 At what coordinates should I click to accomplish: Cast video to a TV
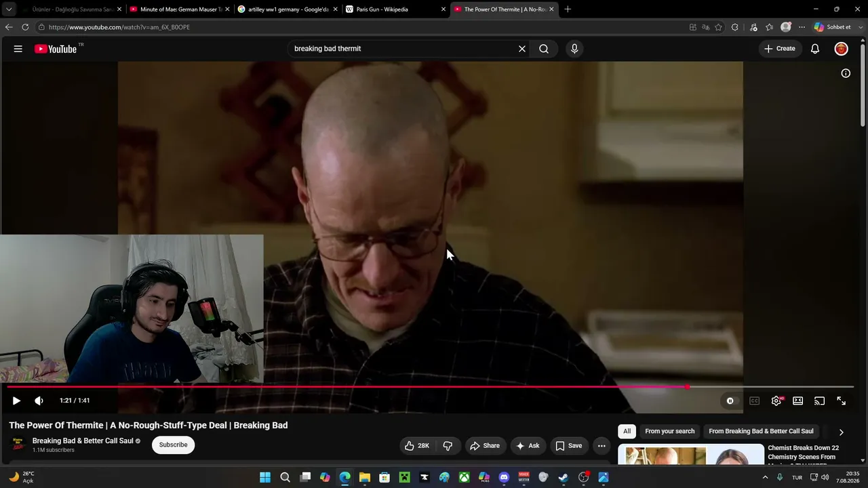(x=820, y=401)
